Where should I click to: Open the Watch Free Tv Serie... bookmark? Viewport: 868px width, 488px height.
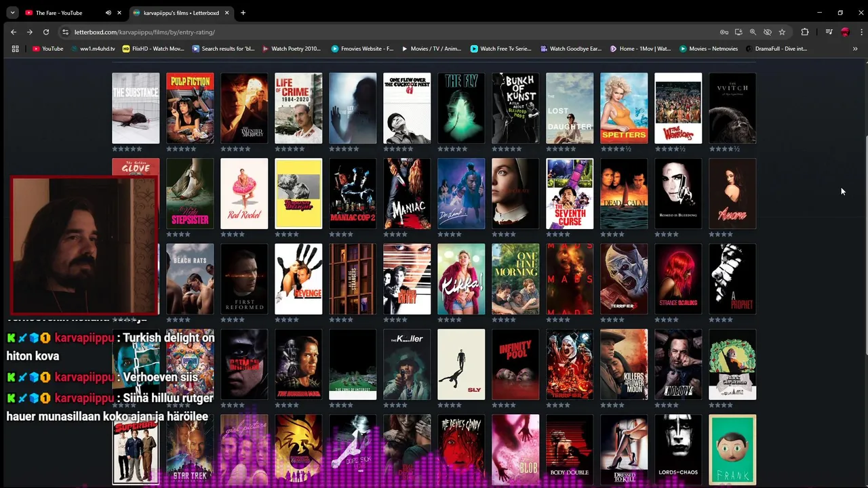point(500,49)
